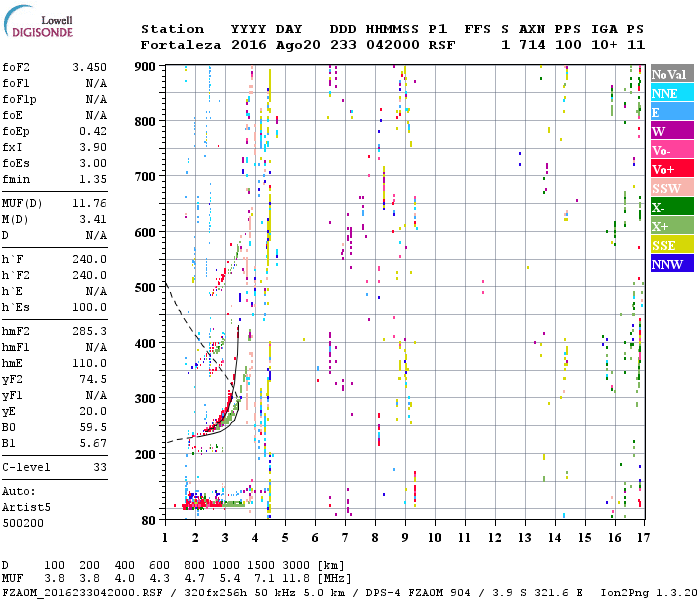
Task: Click the foF2 value 3.450
Action: pyautogui.click(x=89, y=67)
